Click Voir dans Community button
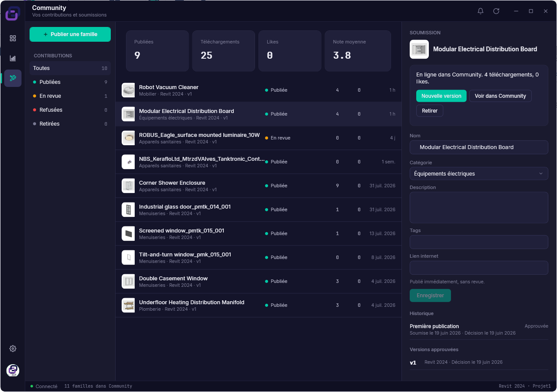This screenshot has width=557, height=392. pyautogui.click(x=500, y=96)
